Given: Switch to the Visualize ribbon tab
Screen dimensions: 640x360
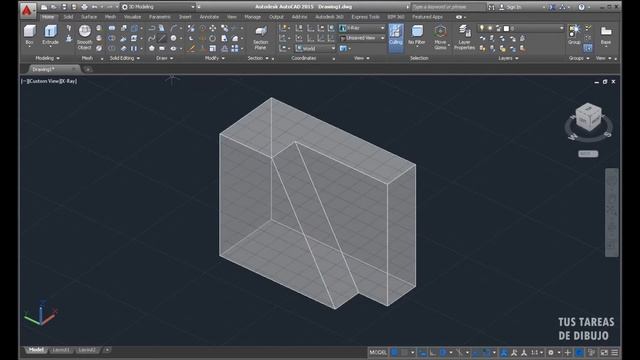Looking at the screenshot, I should click(x=132, y=17).
